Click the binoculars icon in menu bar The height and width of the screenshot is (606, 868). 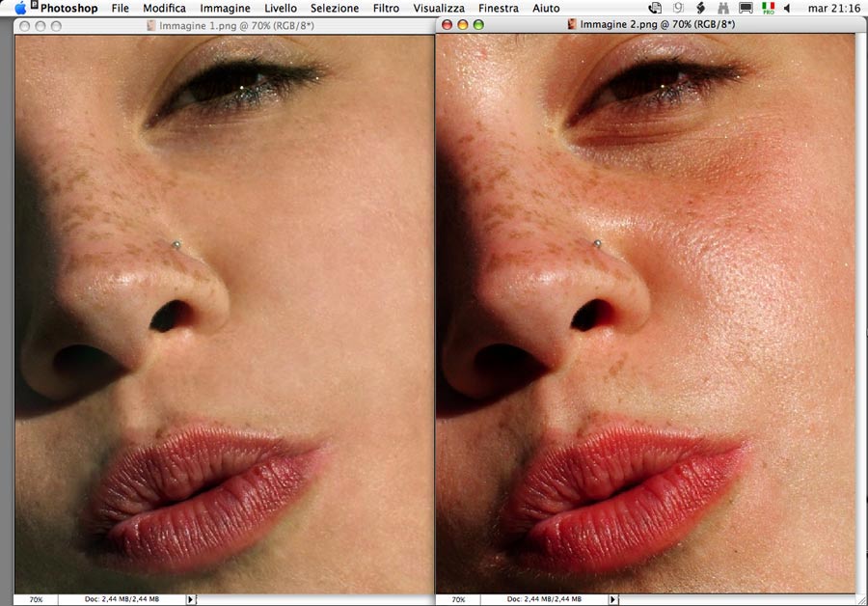(x=721, y=8)
